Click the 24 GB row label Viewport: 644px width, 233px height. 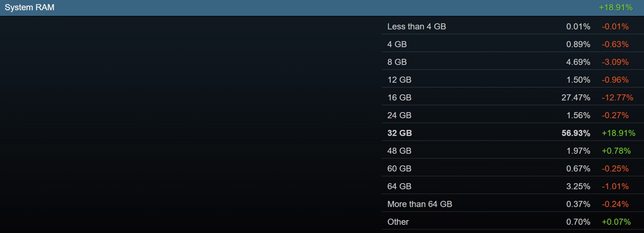[399, 115]
